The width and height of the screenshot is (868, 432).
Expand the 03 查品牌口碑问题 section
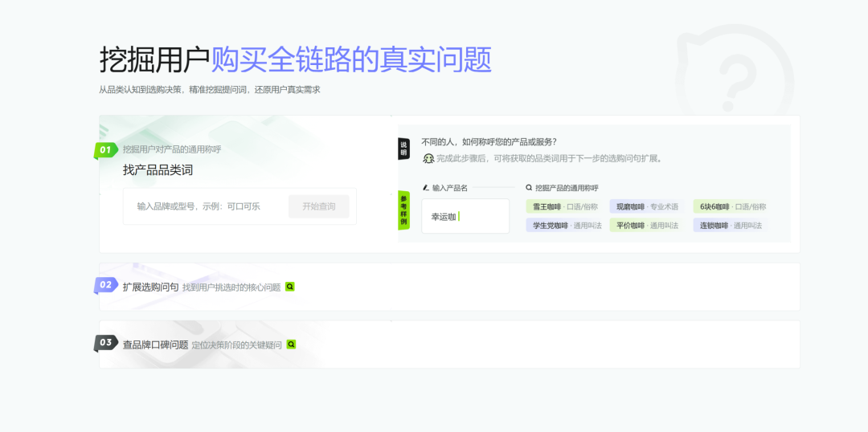pyautogui.click(x=449, y=344)
